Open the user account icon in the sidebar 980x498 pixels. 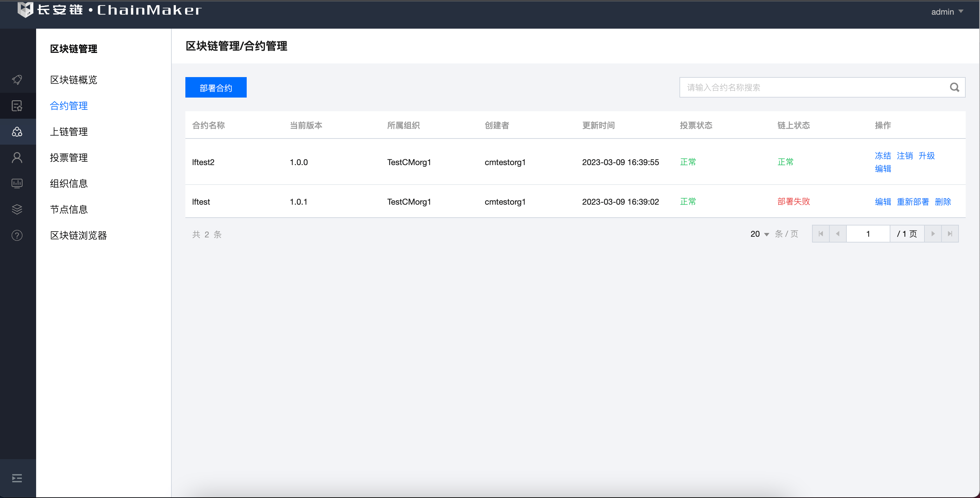pos(17,158)
